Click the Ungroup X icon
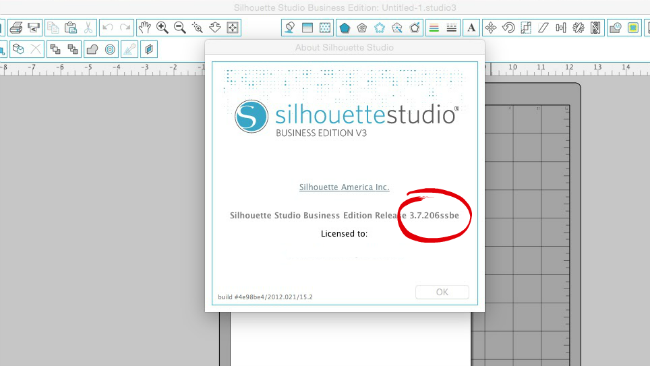This screenshot has width=650, height=366. coord(36,49)
